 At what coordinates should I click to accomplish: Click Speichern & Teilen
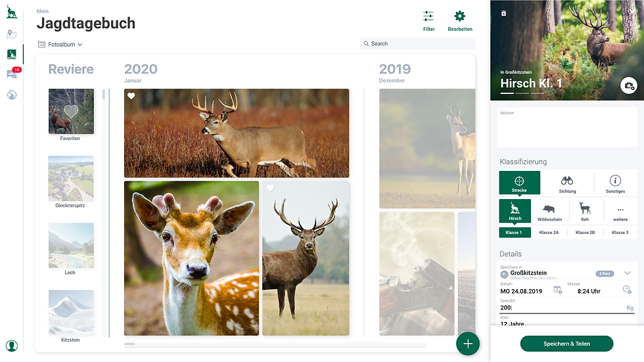coord(566,344)
